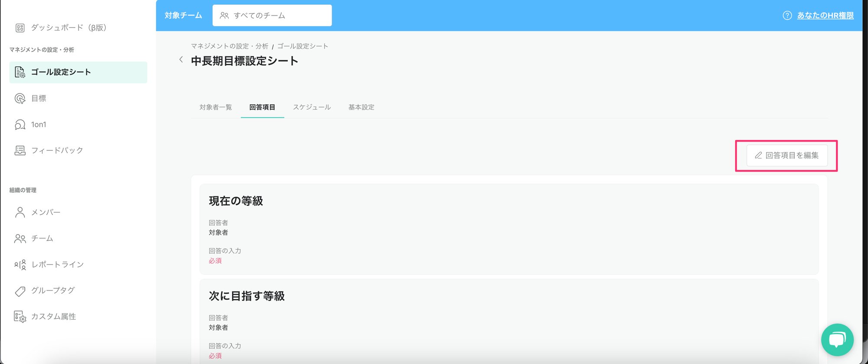Image resolution: width=868 pixels, height=364 pixels.
Task: Click the 目標 target icon
Action: (x=20, y=99)
